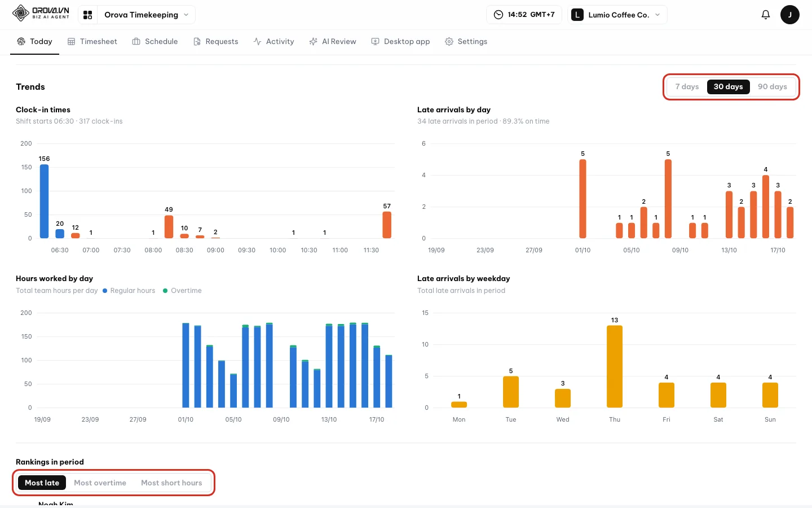Screen dimensions: 812x508
Task: Click the blue Regular hours legend dot
Action: [x=105, y=291]
